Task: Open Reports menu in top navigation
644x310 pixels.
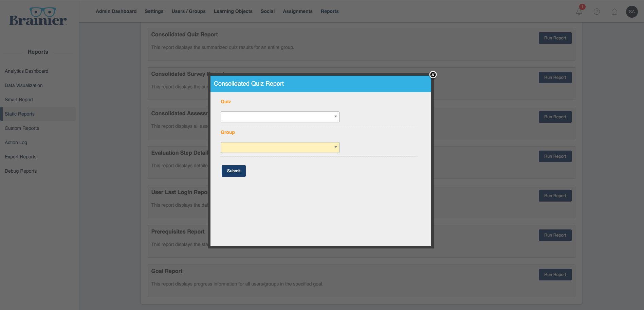Action: point(330,11)
